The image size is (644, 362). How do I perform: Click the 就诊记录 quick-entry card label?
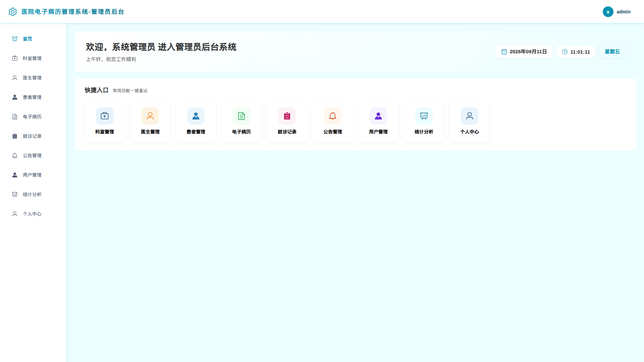click(x=287, y=132)
